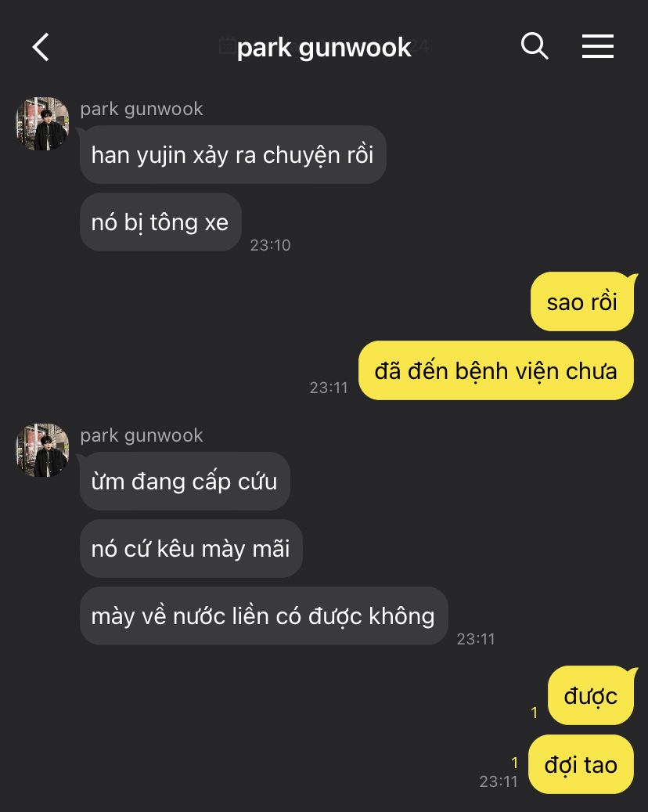Select the yellow 'sao rồi' bubble
This screenshot has width=648, height=812.
pos(582,302)
